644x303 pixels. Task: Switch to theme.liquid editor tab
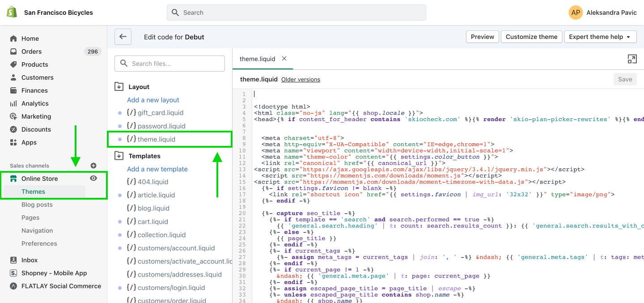258,59
